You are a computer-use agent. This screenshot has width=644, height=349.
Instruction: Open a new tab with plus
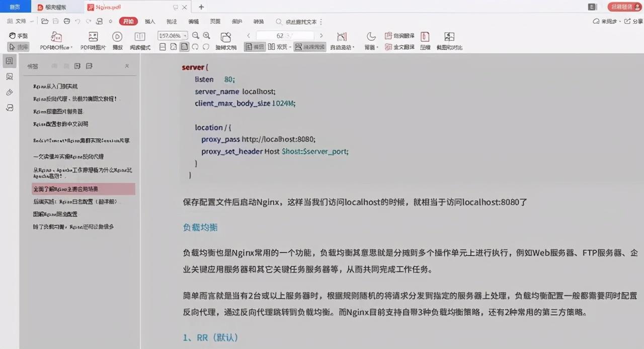point(201,7)
